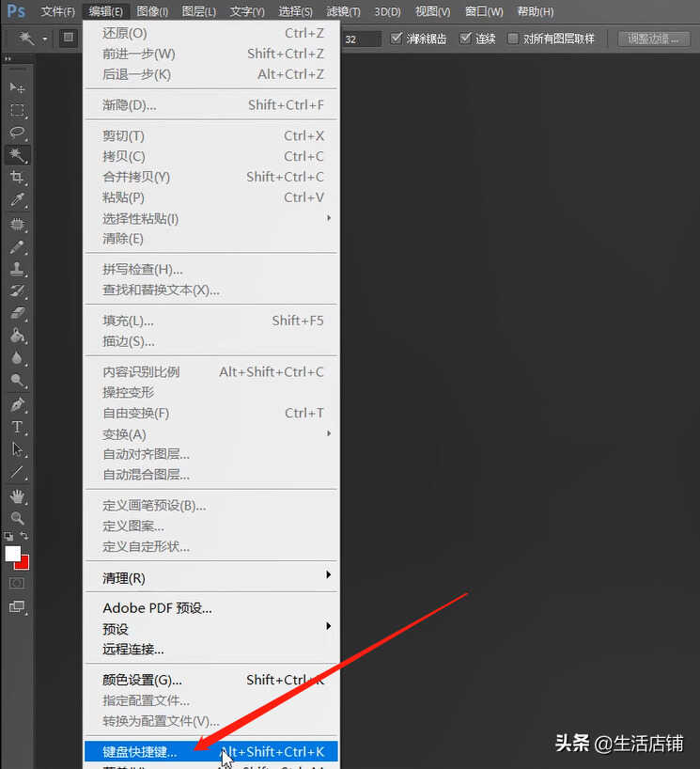This screenshot has height=769, width=700.
Task: Choose 键盘快捷键 from Edit menu
Action: pos(210,751)
